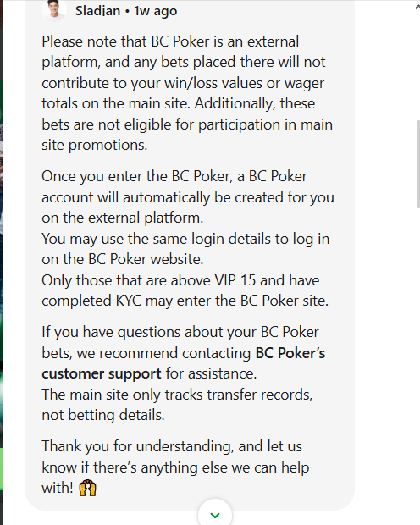Click the word "KYC" in the message
420x525 pixels.
click(129, 301)
